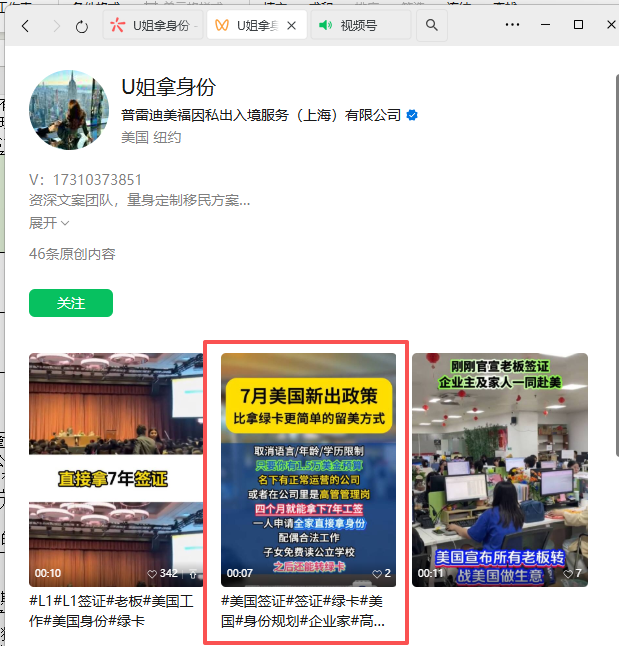
Task: Open the 7月美国新出政策 video thumbnail
Action: [x=308, y=470]
